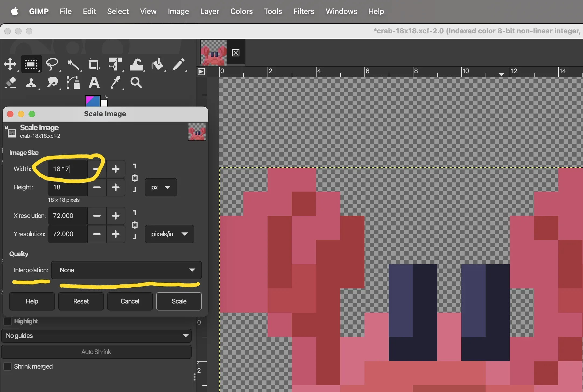The width and height of the screenshot is (583, 392).
Task: Select the Color Picker eyedropper tool
Action: (116, 83)
